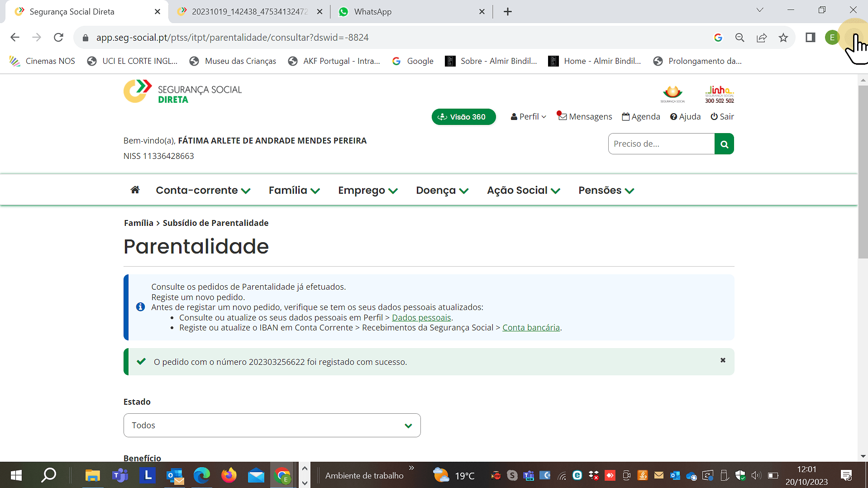Expand the Família navigation menu
This screenshot has height=488, width=868.
294,190
